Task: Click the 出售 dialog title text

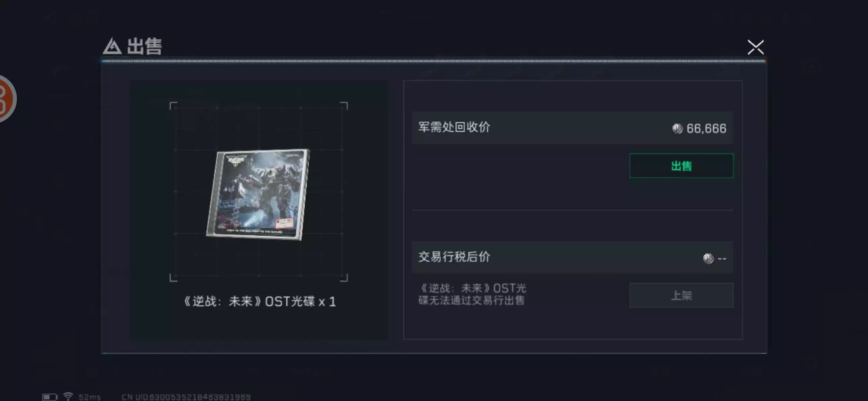Action: 145,46
